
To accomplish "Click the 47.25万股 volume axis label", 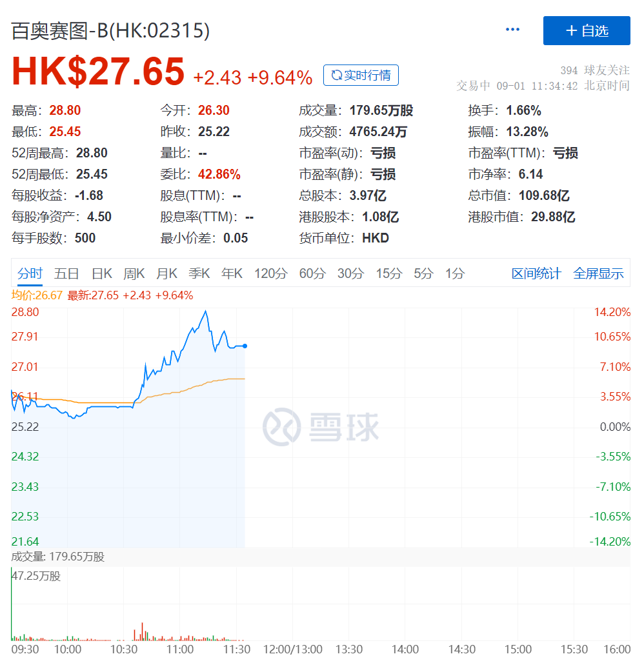I will pos(36,576).
